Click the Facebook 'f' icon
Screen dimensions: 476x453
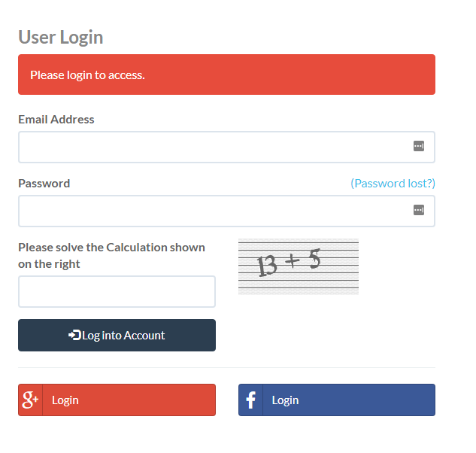tap(250, 400)
